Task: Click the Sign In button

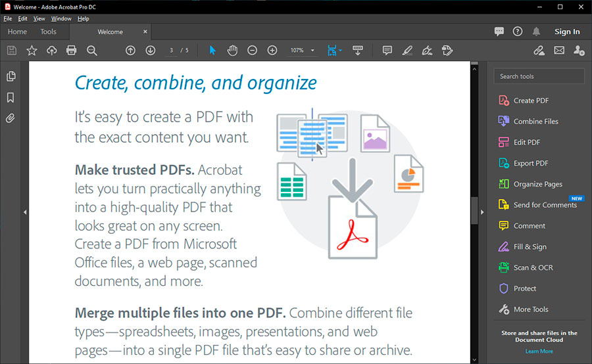Action: 566,32
